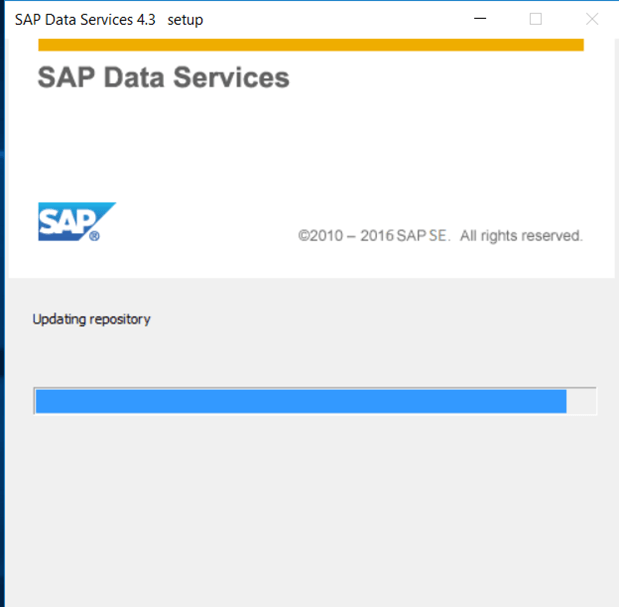Click the blue desktop strip left of window

2,304
